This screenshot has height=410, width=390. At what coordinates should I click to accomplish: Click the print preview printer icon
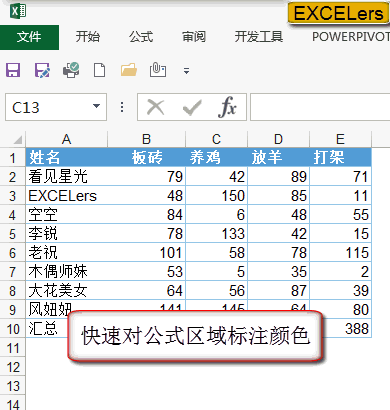coord(71,70)
